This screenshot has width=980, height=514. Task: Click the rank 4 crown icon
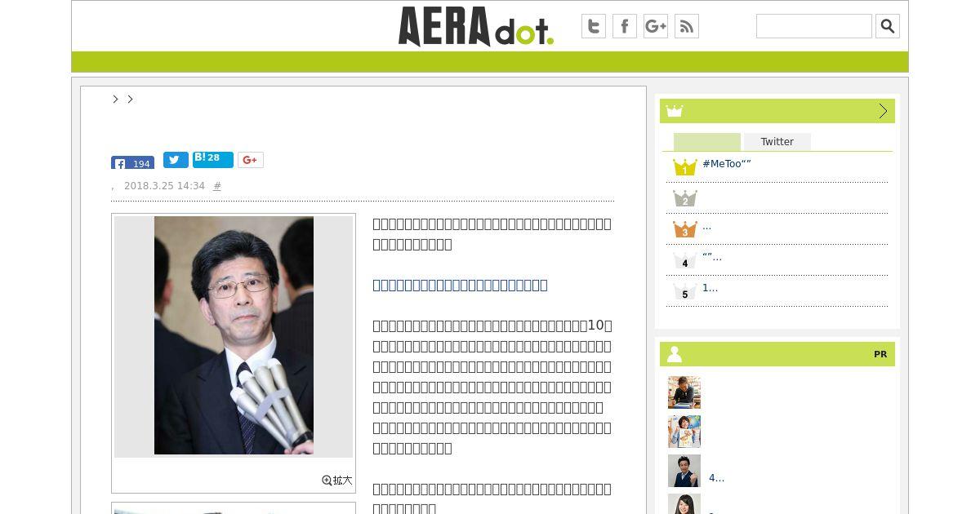tap(684, 260)
